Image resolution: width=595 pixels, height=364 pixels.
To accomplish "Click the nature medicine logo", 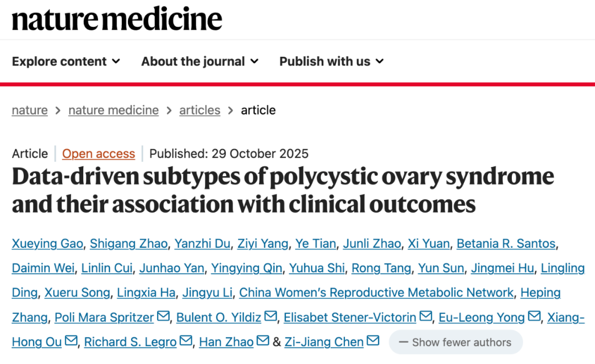I will point(117,19).
